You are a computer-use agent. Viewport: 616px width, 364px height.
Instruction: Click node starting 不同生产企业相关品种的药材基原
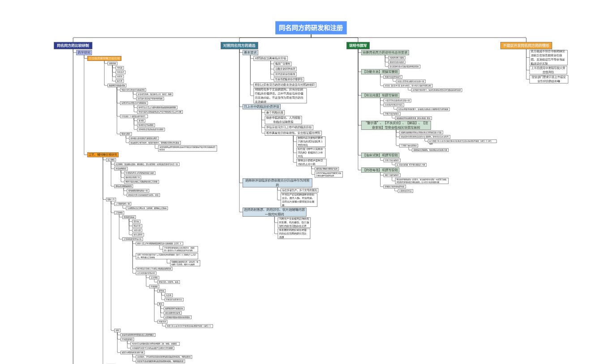(x=293, y=223)
